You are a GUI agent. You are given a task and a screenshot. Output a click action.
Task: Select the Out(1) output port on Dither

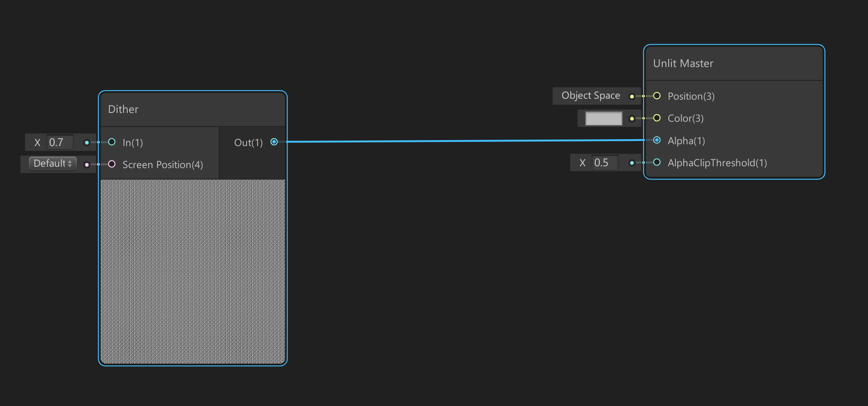pyautogui.click(x=274, y=142)
